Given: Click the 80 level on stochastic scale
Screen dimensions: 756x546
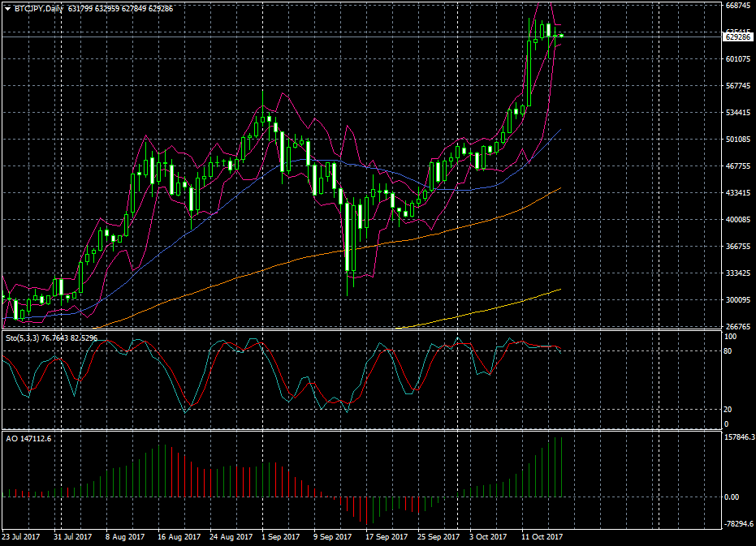Looking at the screenshot, I should pyautogui.click(x=728, y=351).
